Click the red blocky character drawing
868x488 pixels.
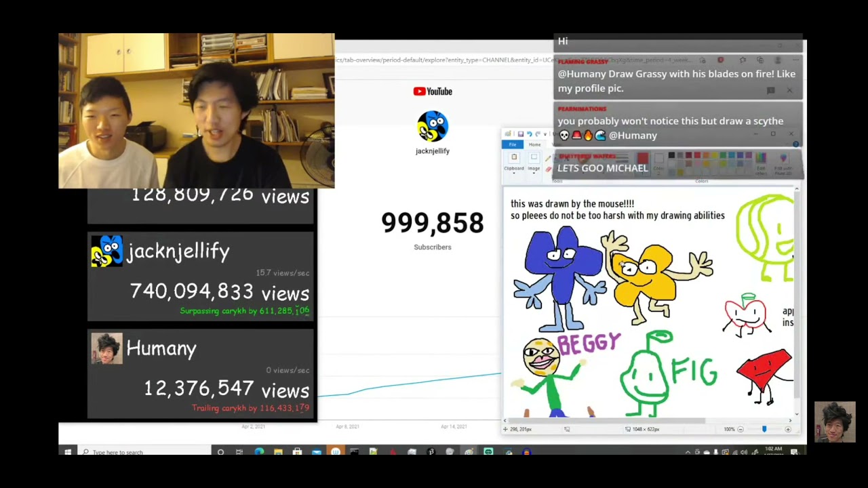764,376
